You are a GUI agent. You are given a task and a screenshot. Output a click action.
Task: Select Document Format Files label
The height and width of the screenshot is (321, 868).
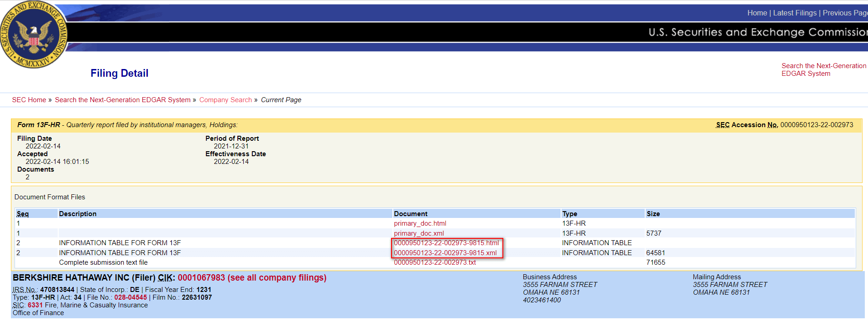click(x=50, y=197)
